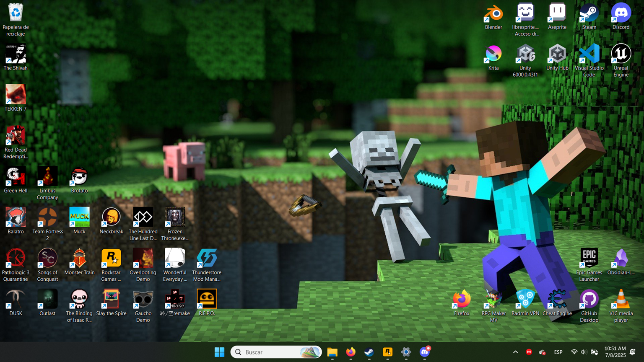Viewport: 644px width, 362px height.
Task: Switch to Steam in the taskbar
Action: [x=369, y=352]
